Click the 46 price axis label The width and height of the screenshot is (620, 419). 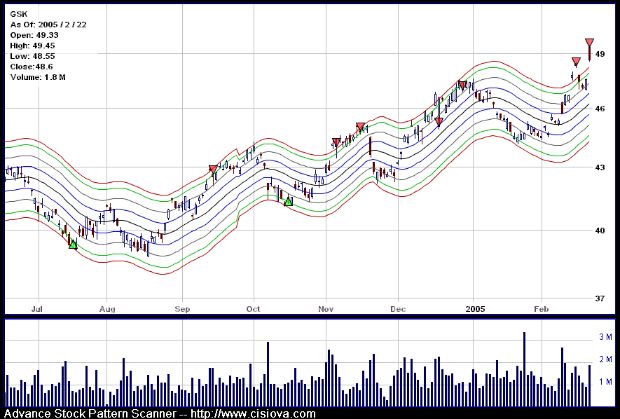pyautogui.click(x=600, y=108)
